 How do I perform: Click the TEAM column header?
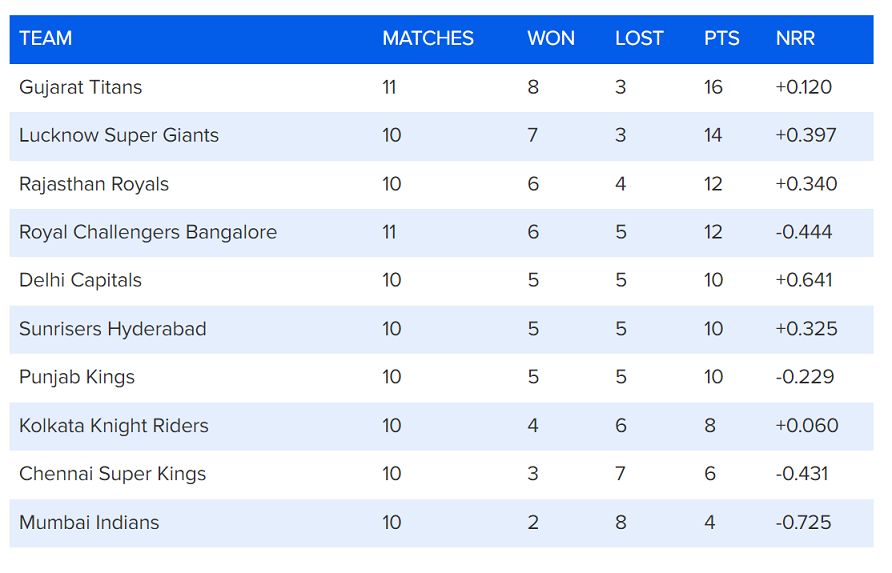[x=45, y=39]
